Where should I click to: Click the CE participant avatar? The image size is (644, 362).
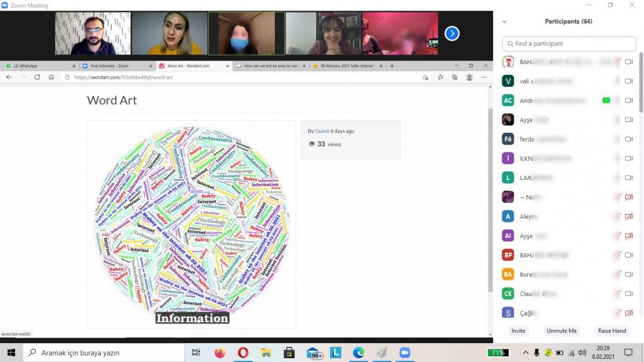508,294
